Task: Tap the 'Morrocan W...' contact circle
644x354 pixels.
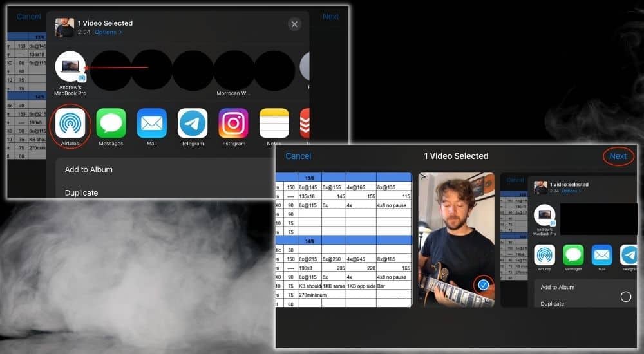Action: 233,71
